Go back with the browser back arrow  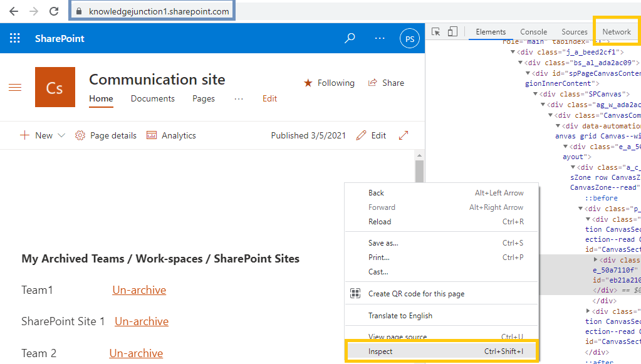click(x=14, y=11)
